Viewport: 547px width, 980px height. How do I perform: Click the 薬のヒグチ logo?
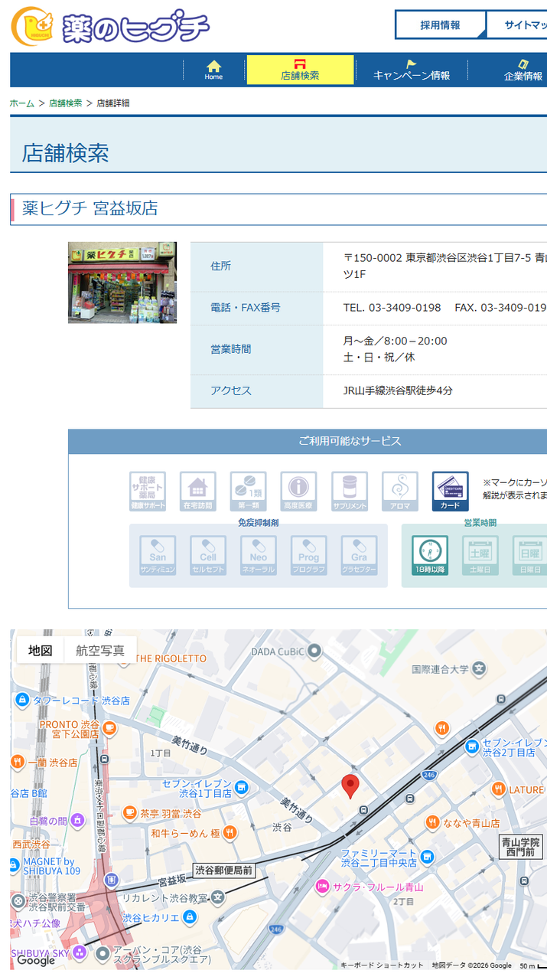tap(110, 25)
